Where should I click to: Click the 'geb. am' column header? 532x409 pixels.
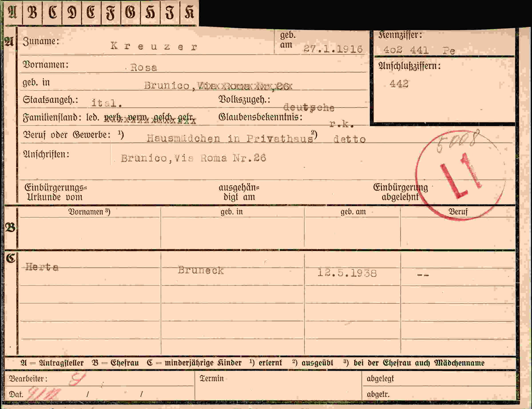click(x=353, y=212)
